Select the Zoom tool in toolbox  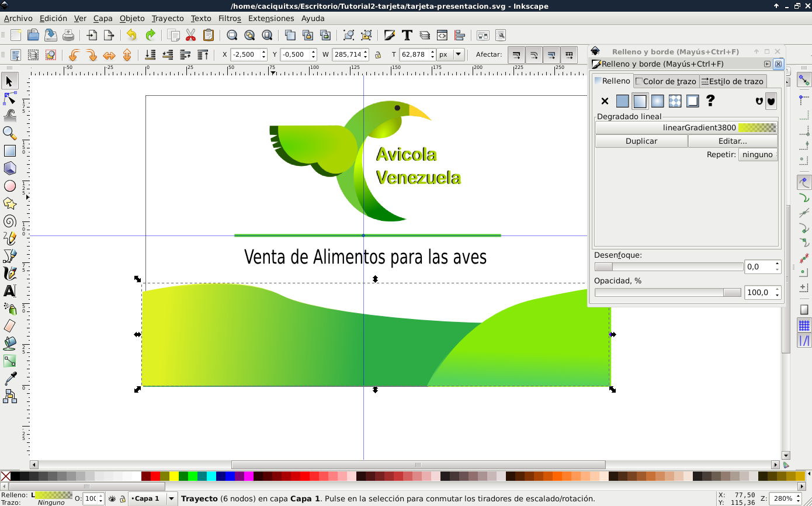[x=10, y=133]
